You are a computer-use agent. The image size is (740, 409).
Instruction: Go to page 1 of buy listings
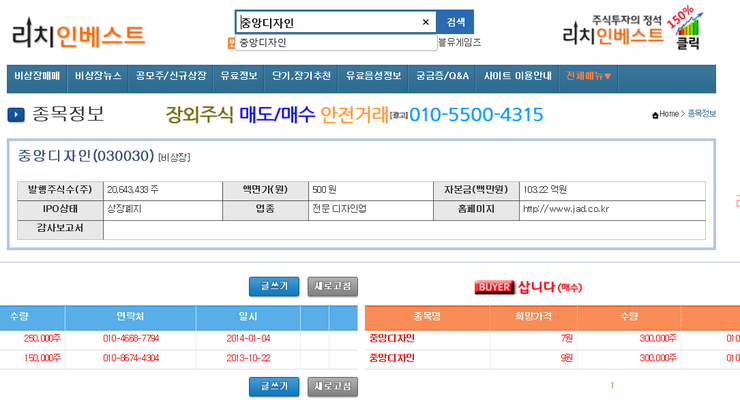612,385
